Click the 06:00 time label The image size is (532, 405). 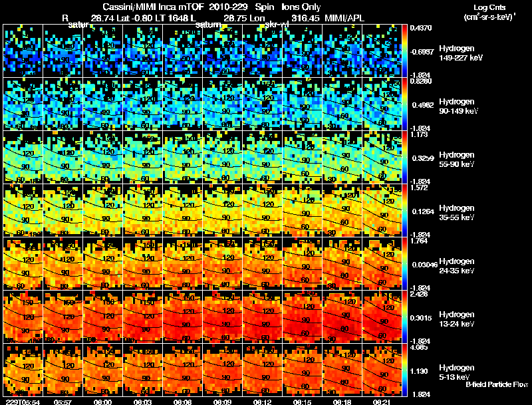[x=102, y=402]
